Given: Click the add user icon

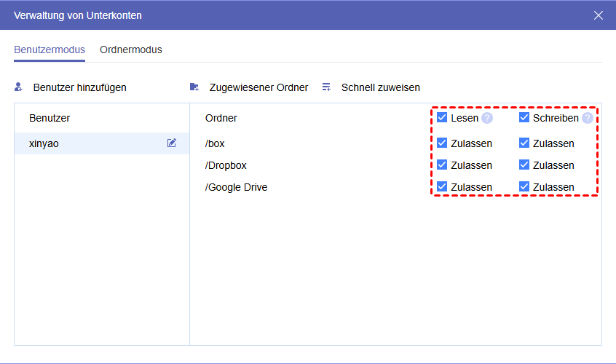Looking at the screenshot, I should coord(19,87).
